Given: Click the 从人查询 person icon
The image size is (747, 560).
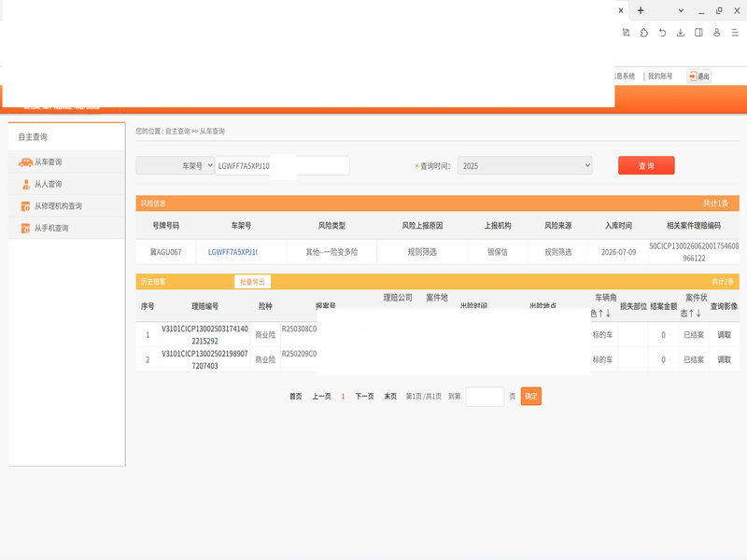Looking at the screenshot, I should pyautogui.click(x=26, y=184).
